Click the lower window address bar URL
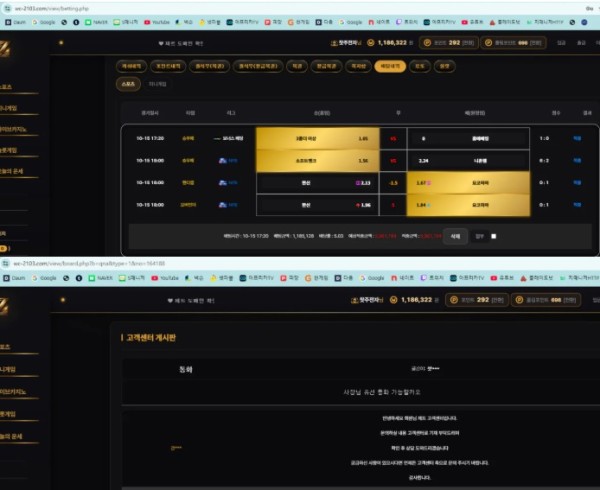 [89, 264]
